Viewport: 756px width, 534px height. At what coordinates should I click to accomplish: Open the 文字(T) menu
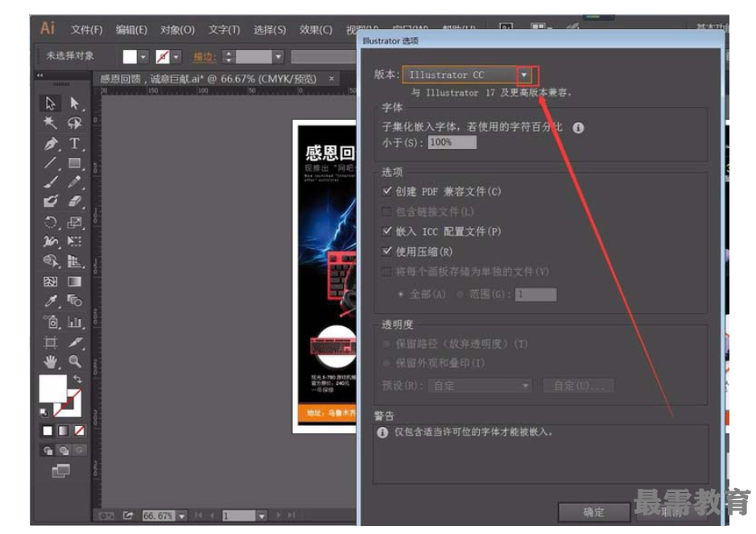pos(224,30)
